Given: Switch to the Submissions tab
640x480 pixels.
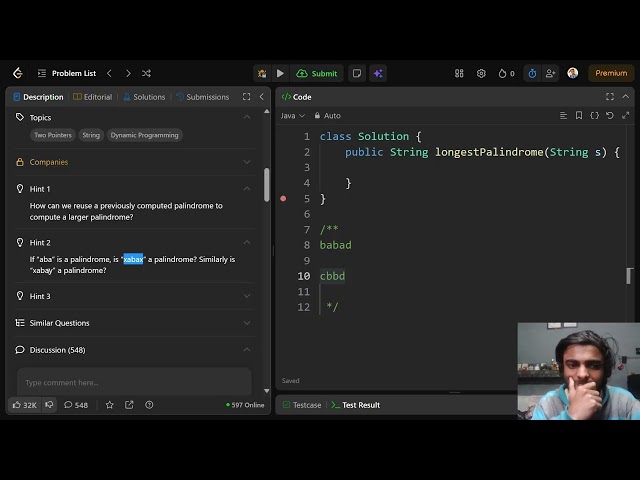Looking at the screenshot, I should 203,97.
